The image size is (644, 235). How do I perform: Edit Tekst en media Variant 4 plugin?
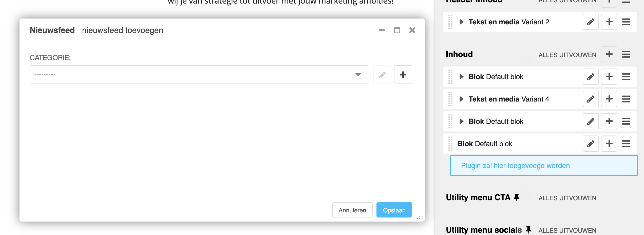(x=591, y=99)
